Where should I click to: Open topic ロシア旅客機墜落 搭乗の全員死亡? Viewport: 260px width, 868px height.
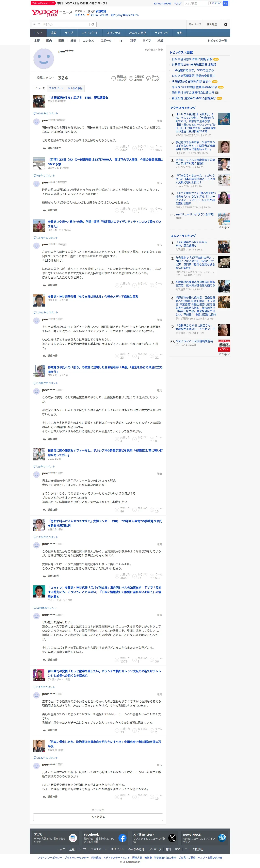(194, 76)
